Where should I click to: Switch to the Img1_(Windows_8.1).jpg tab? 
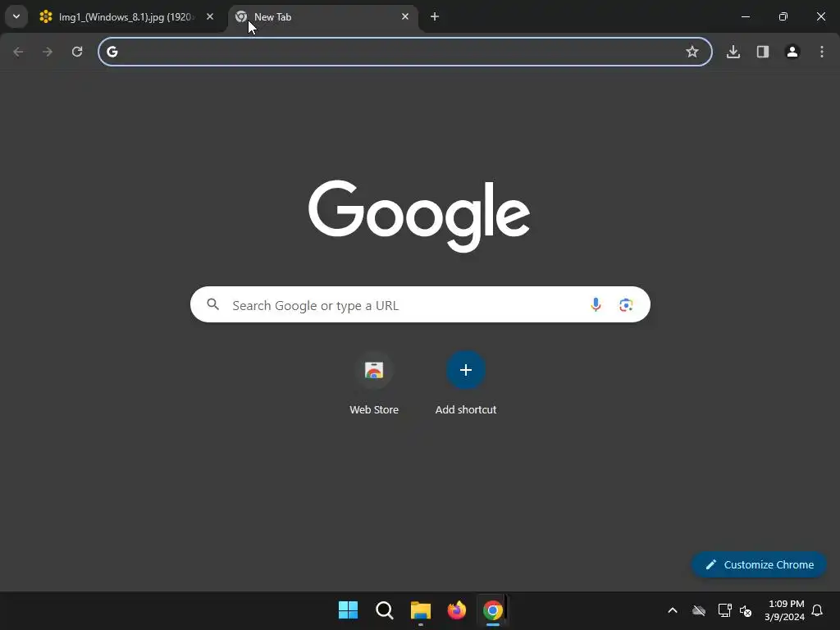[x=127, y=17]
